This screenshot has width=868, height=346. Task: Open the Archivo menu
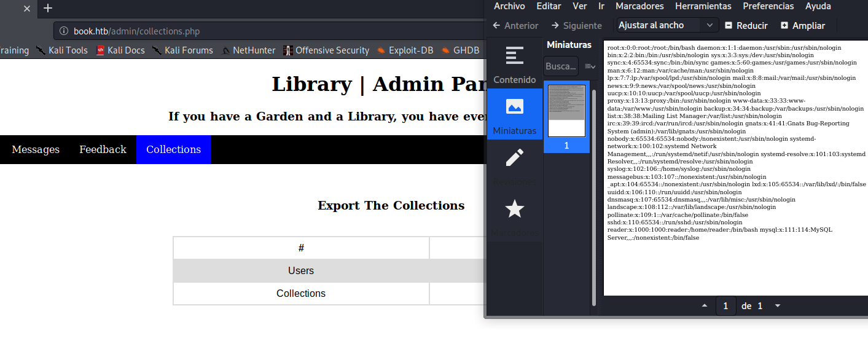coord(509,6)
